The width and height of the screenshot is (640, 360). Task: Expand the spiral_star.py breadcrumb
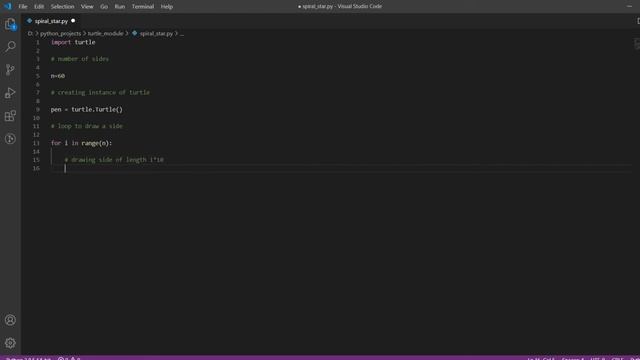click(x=156, y=33)
